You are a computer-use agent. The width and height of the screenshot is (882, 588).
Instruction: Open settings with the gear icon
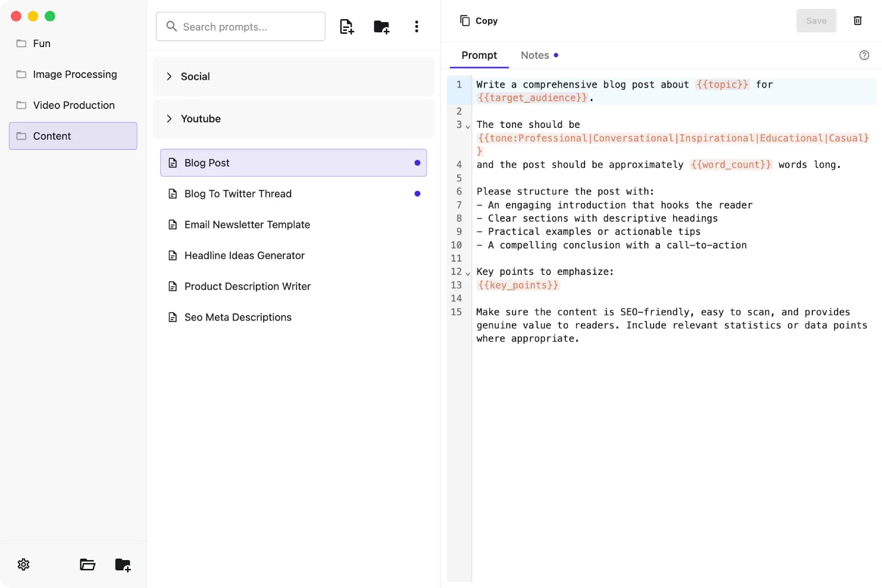(23, 564)
